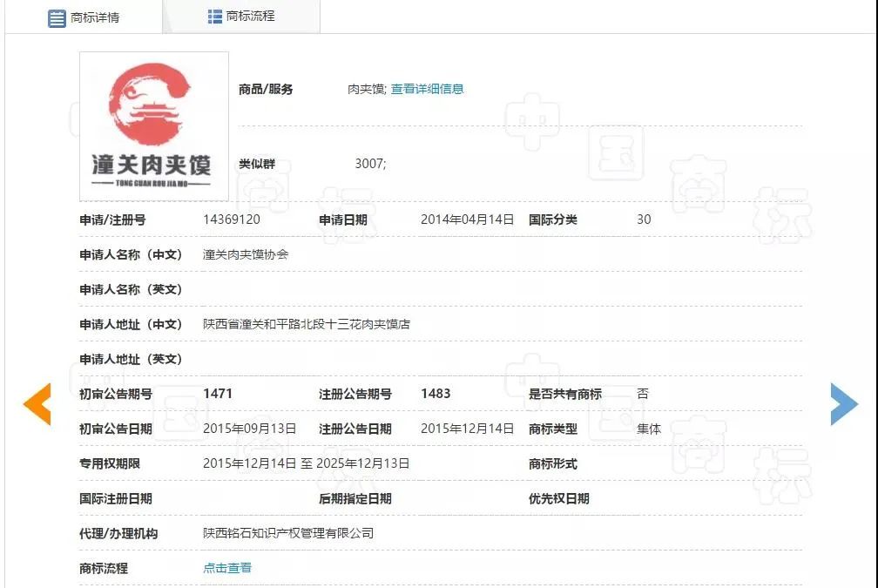This screenshot has height=588, width=878.
Task: Select the registration number 14369120
Action: pos(232,220)
